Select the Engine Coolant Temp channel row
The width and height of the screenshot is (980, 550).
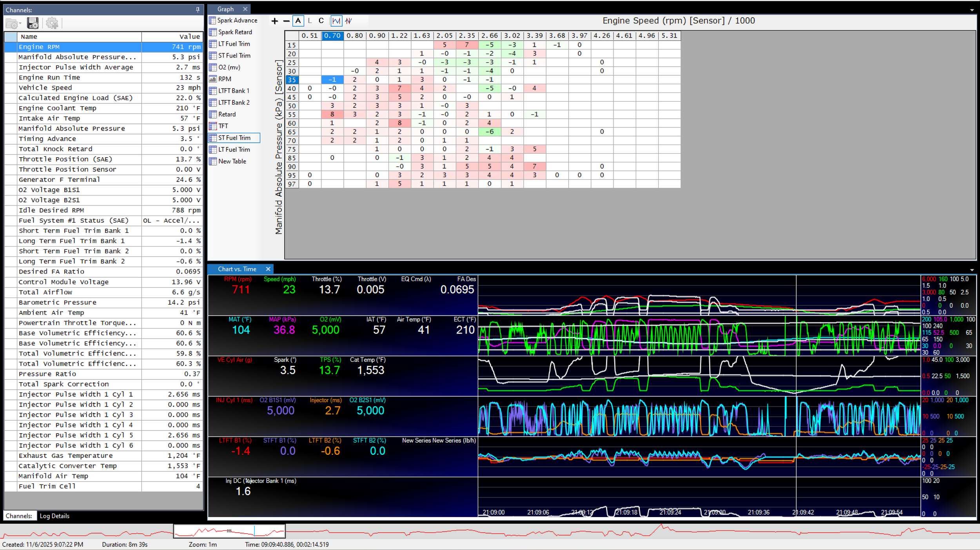point(57,108)
